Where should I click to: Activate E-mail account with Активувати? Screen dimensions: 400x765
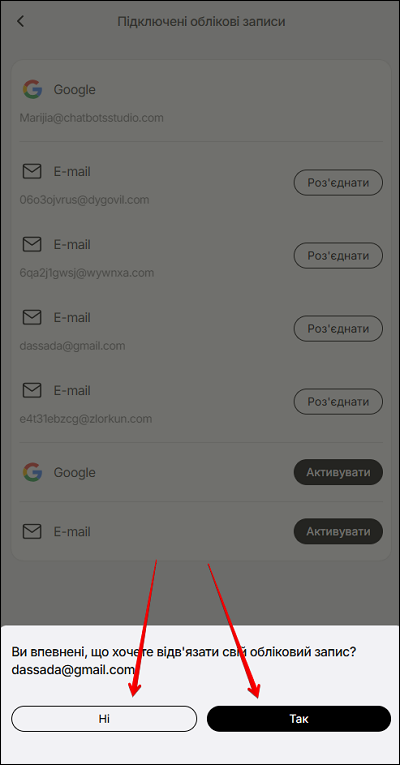point(338,531)
